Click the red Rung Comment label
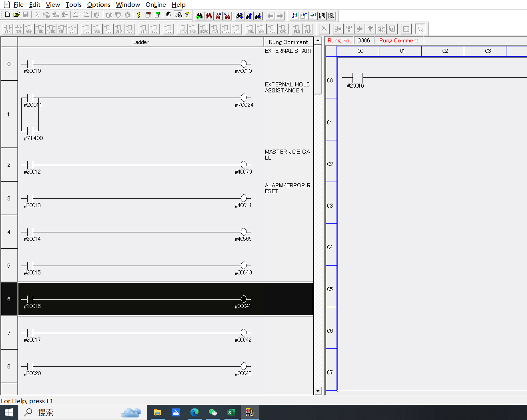This screenshot has height=420, width=527. pyautogui.click(x=399, y=40)
